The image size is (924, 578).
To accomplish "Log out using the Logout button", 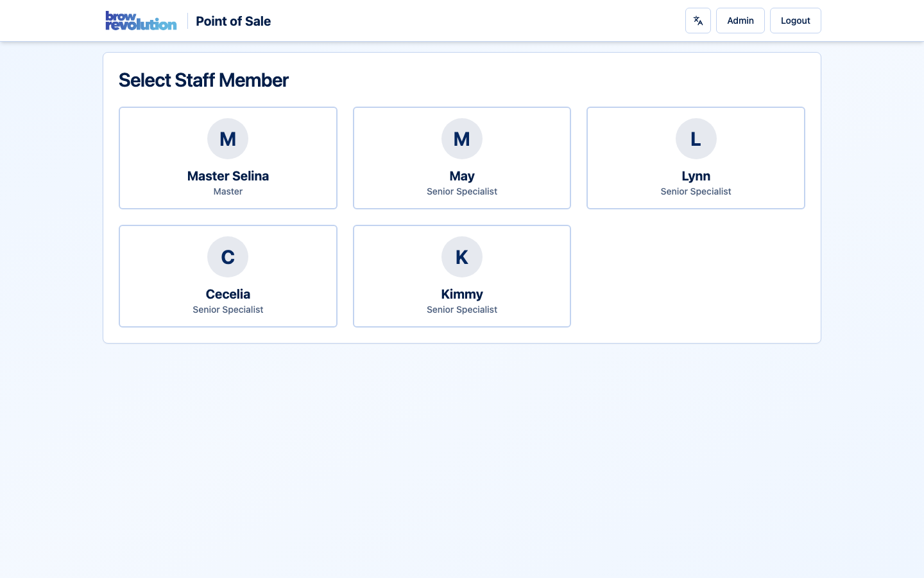I will 796,21.
